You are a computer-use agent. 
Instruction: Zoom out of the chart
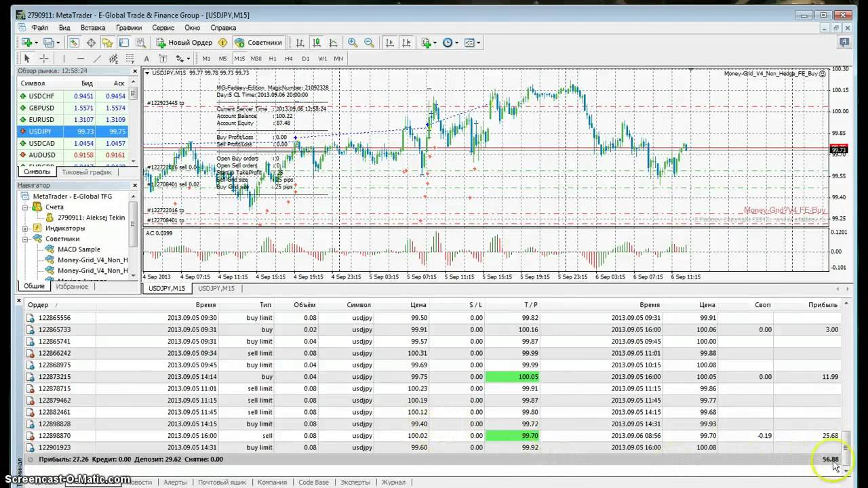[369, 42]
